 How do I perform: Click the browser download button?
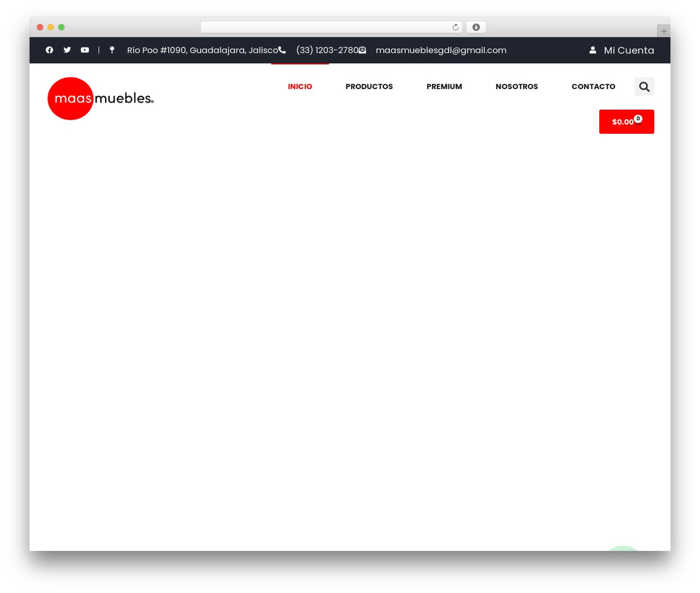pyautogui.click(x=476, y=27)
